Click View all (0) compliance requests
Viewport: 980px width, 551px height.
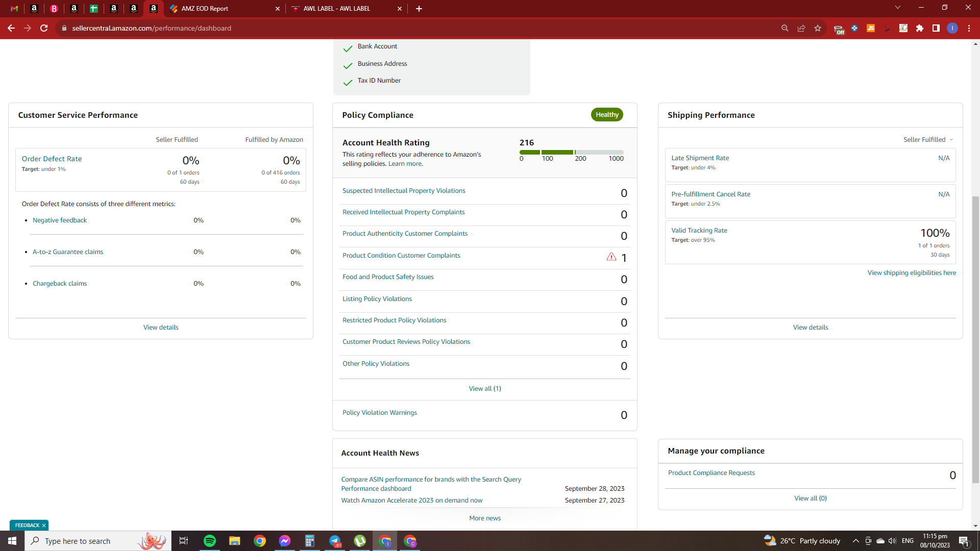tap(811, 498)
